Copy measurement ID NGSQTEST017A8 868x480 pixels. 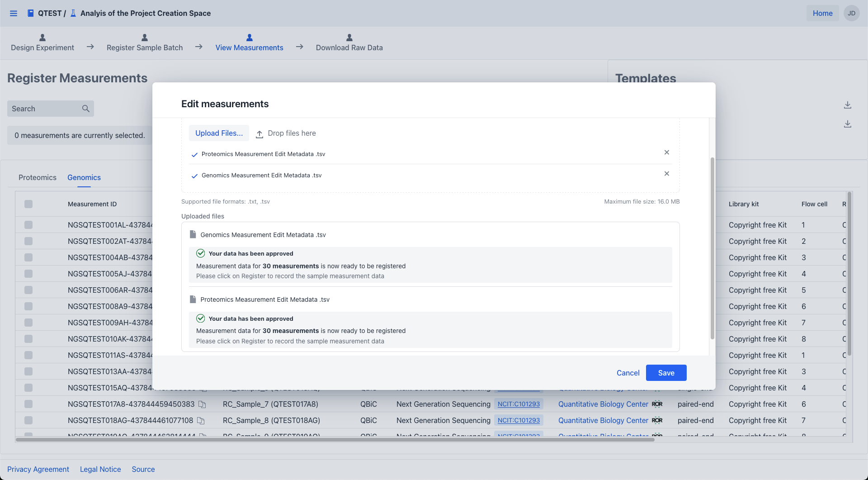(202, 404)
